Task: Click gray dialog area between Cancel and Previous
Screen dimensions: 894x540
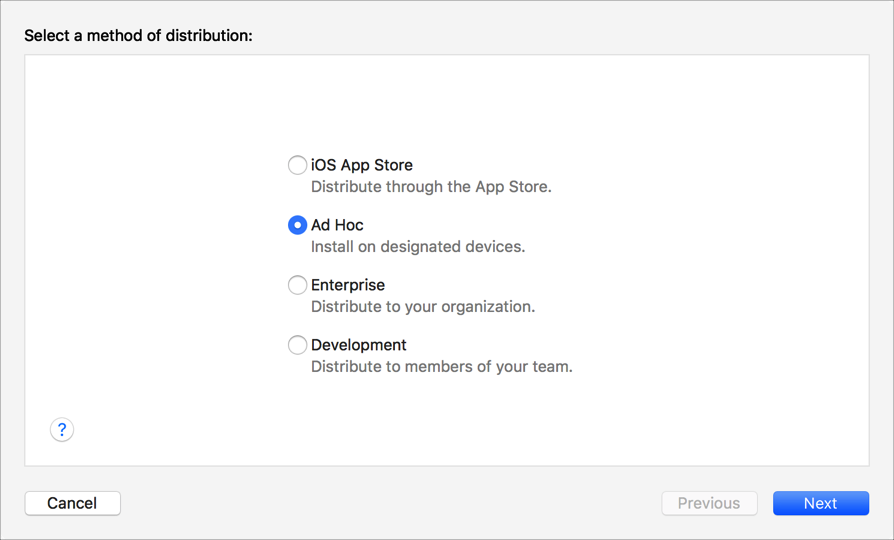Action: pos(390,503)
